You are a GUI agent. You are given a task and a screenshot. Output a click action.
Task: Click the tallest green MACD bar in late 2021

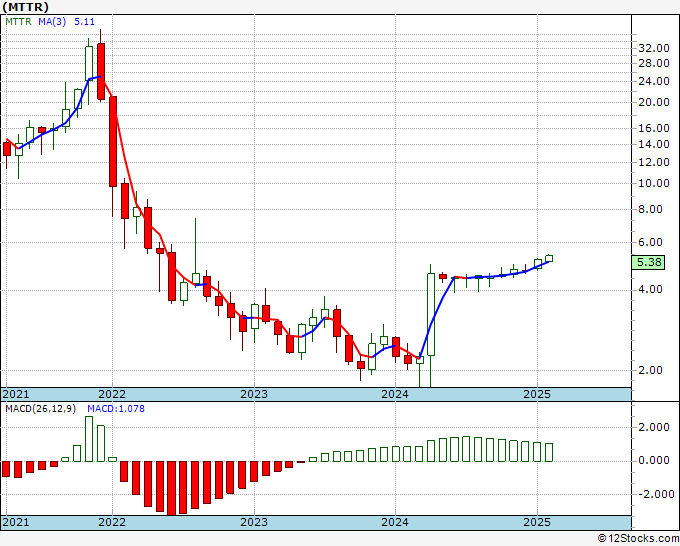pyautogui.click(x=89, y=439)
